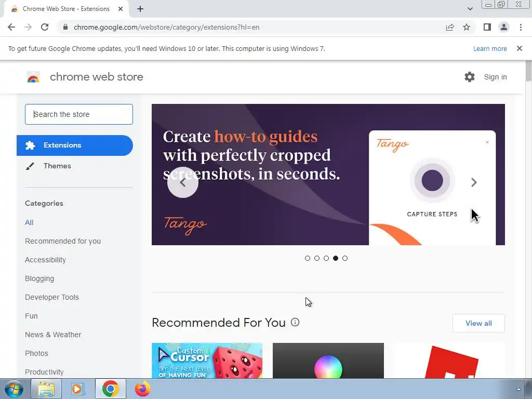Open the Chrome profile avatar menu
The image size is (532, 399).
click(x=504, y=27)
